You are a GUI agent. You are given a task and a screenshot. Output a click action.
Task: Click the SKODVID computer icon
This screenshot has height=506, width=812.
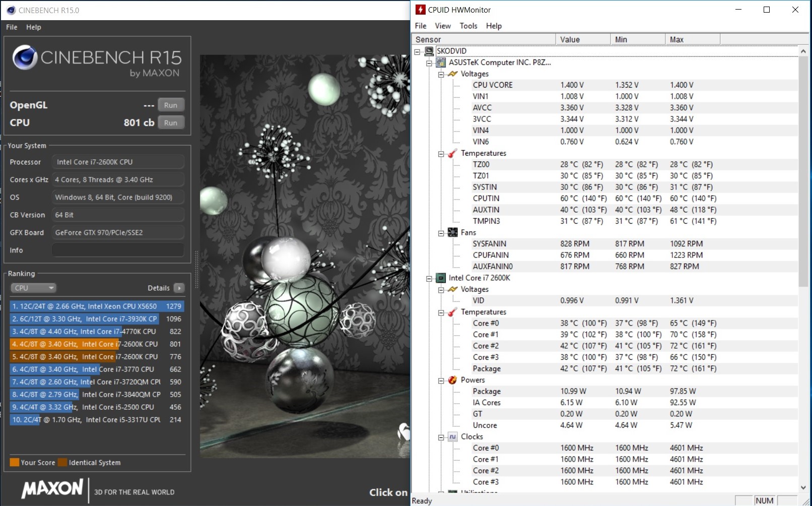[x=429, y=51]
